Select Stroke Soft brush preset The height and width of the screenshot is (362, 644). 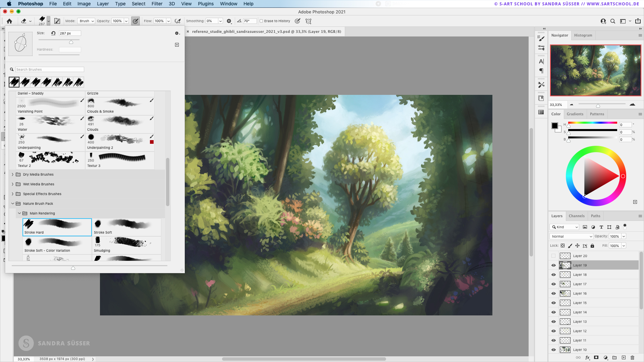127,227
